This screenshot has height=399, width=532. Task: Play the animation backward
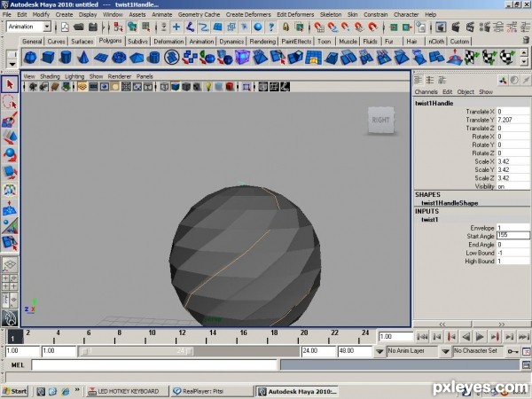pos(465,337)
